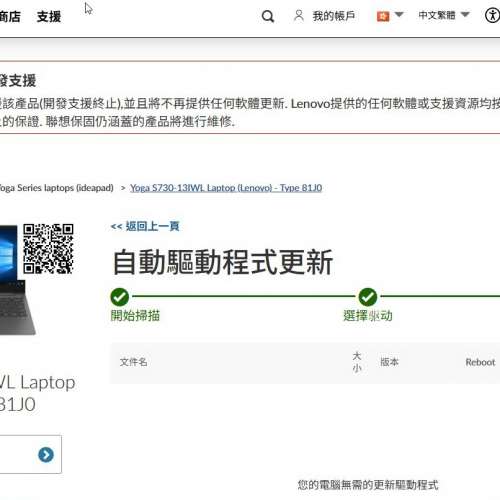Click Yoga Series laptops (ideapad) breadcrumb
The image size is (500, 500).
(x=56, y=188)
